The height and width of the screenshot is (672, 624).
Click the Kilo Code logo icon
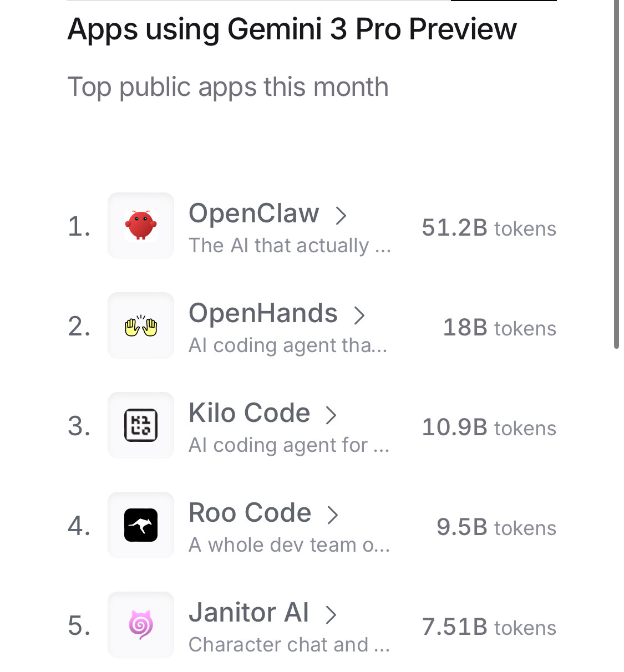tap(141, 425)
